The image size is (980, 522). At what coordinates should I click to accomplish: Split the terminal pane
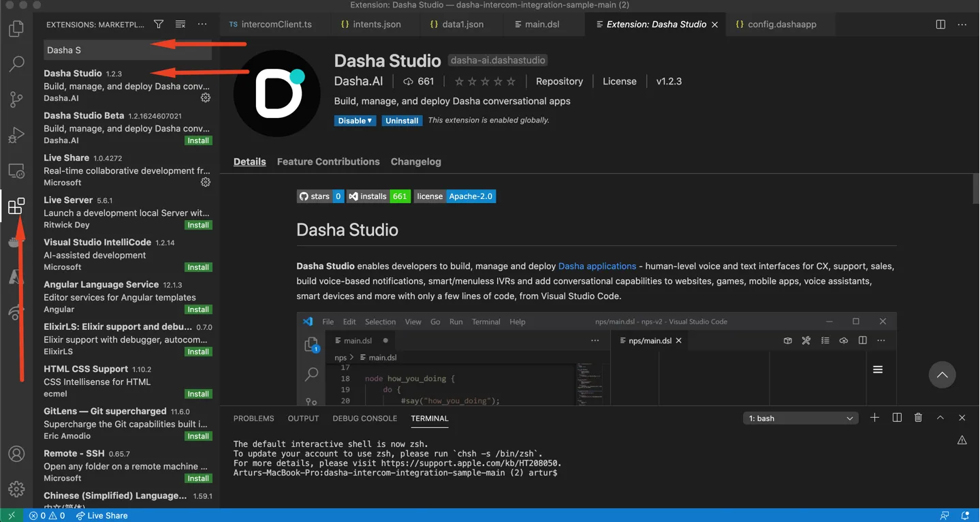(x=897, y=418)
